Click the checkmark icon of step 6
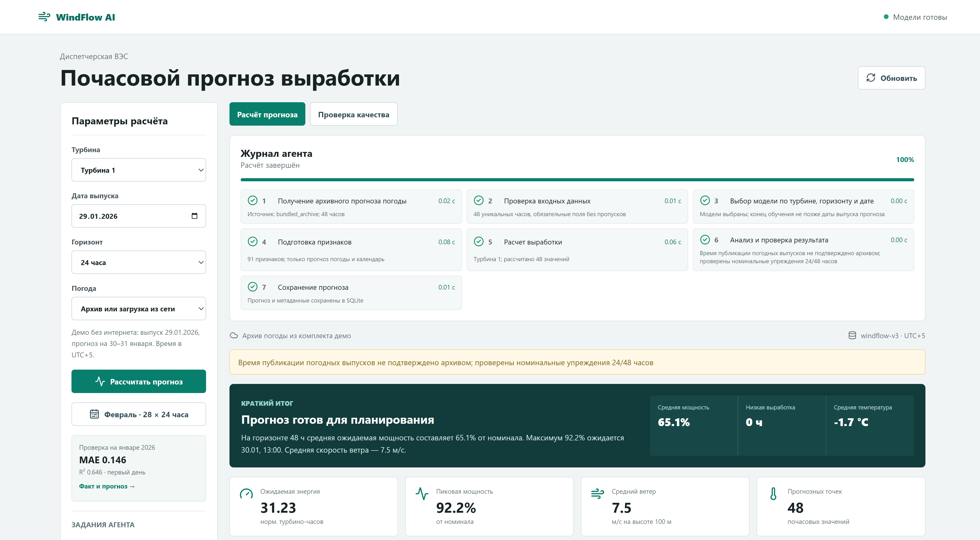980x540 pixels. pos(705,240)
